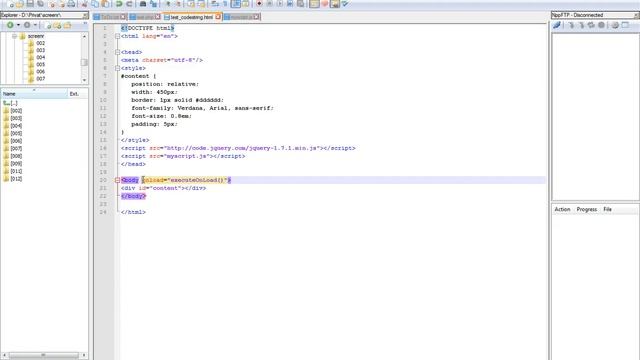Toggle the Show All Characters toolbar button

tap(225, 4)
